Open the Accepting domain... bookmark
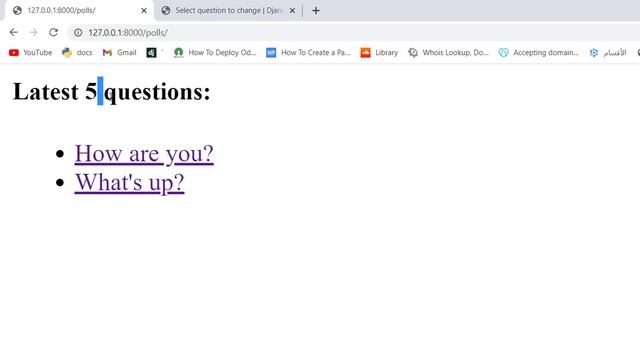 coord(539,53)
